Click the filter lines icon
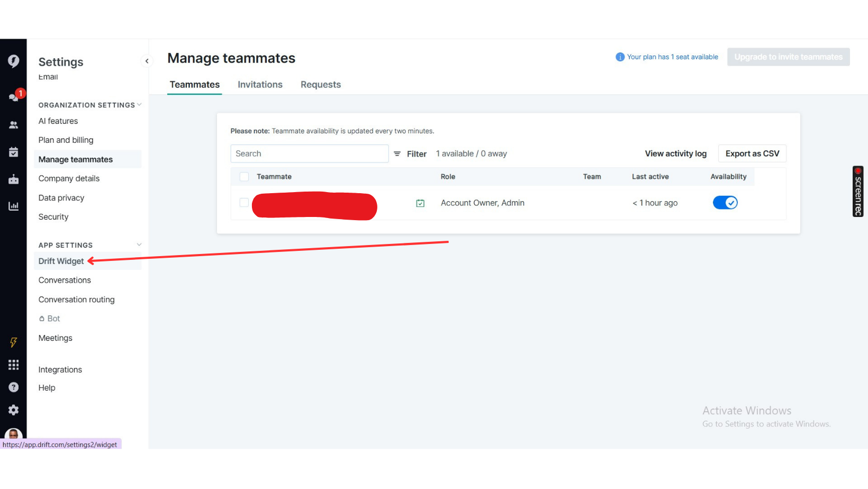This screenshot has width=868, height=489. pos(397,153)
